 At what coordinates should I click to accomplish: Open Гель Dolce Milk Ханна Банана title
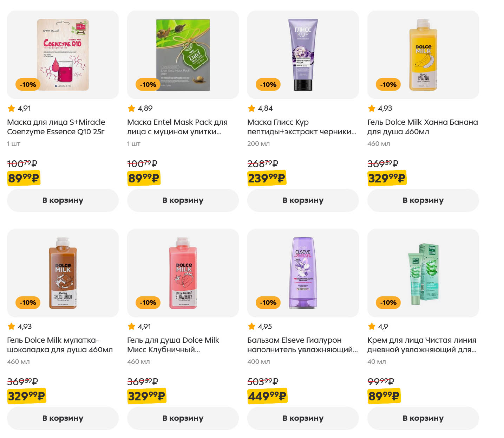(423, 127)
